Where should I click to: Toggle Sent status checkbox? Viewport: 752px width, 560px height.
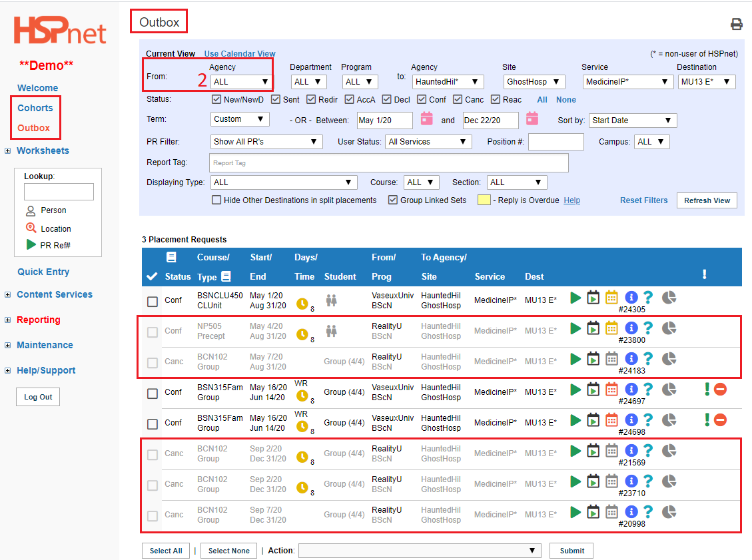pyautogui.click(x=275, y=99)
